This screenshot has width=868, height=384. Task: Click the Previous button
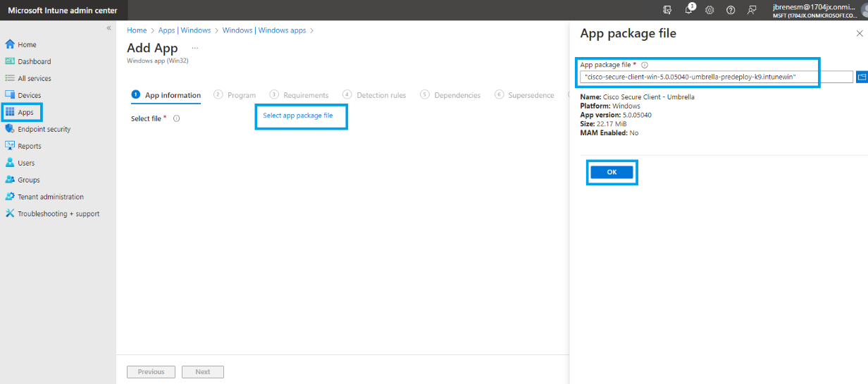151,372
